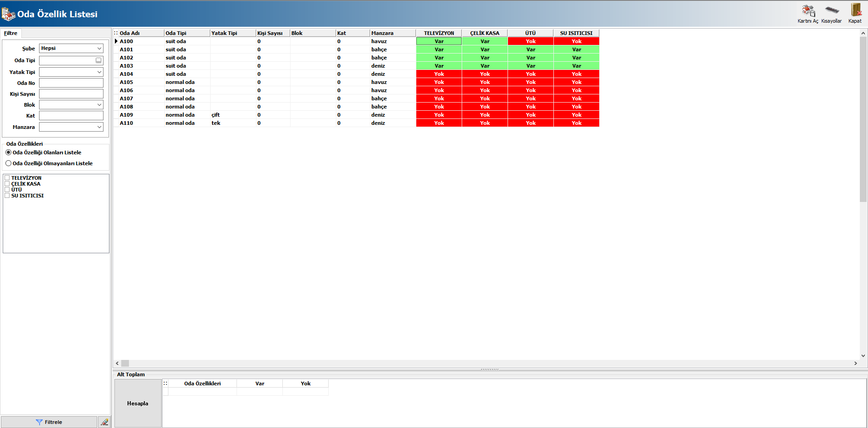Click the Alt Toplam grid options icon
868x428 pixels.
coord(165,384)
